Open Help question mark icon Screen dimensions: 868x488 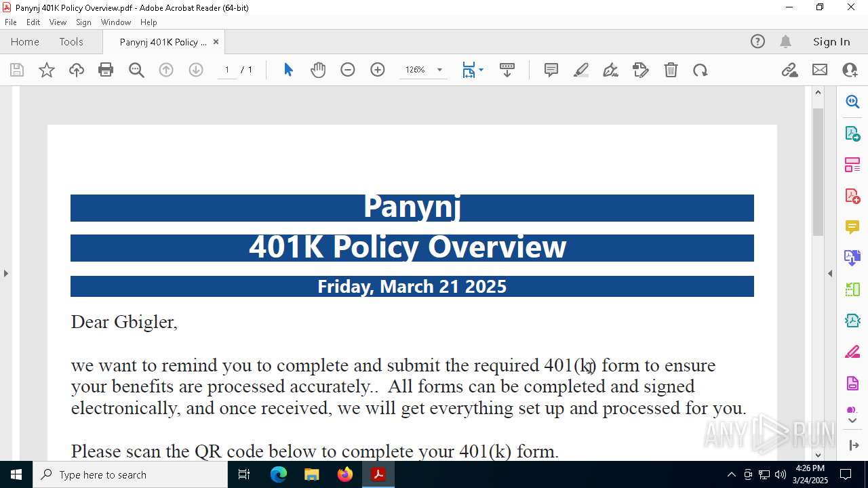point(757,41)
